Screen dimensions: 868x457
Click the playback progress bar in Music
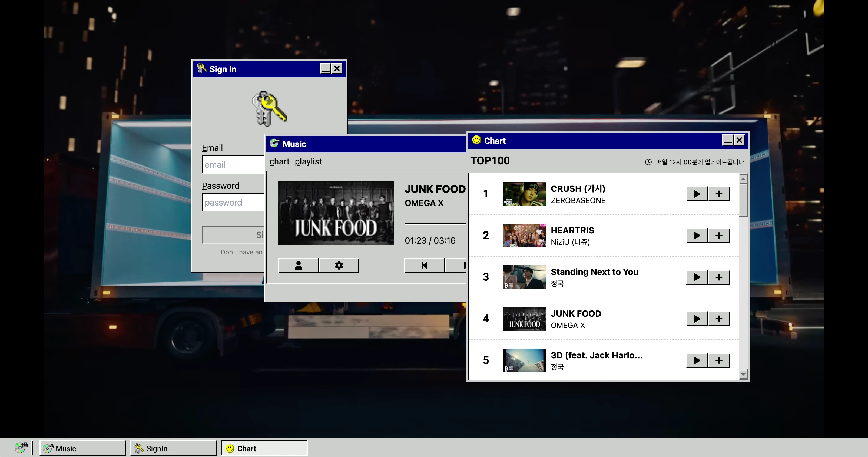pos(435,223)
